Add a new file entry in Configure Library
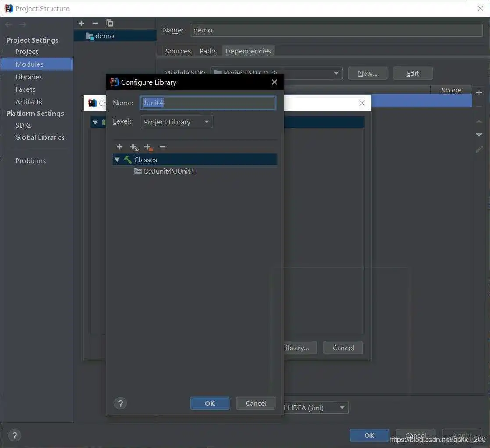 [x=120, y=147]
